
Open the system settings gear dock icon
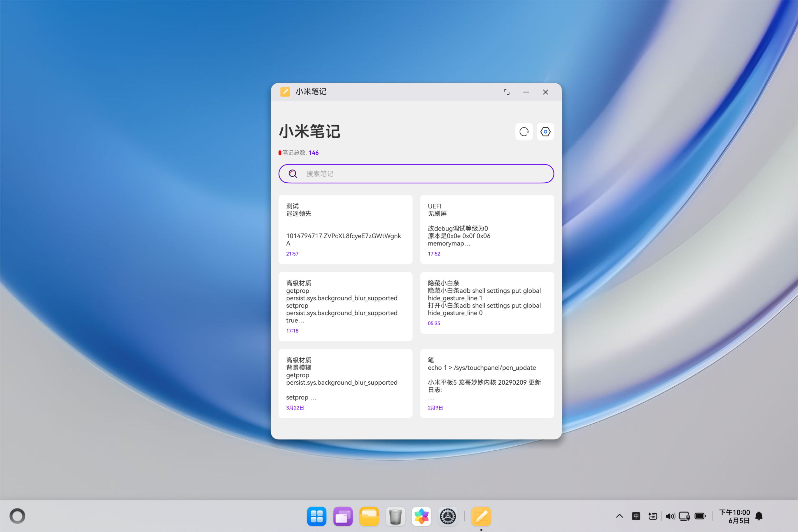[x=448, y=516]
